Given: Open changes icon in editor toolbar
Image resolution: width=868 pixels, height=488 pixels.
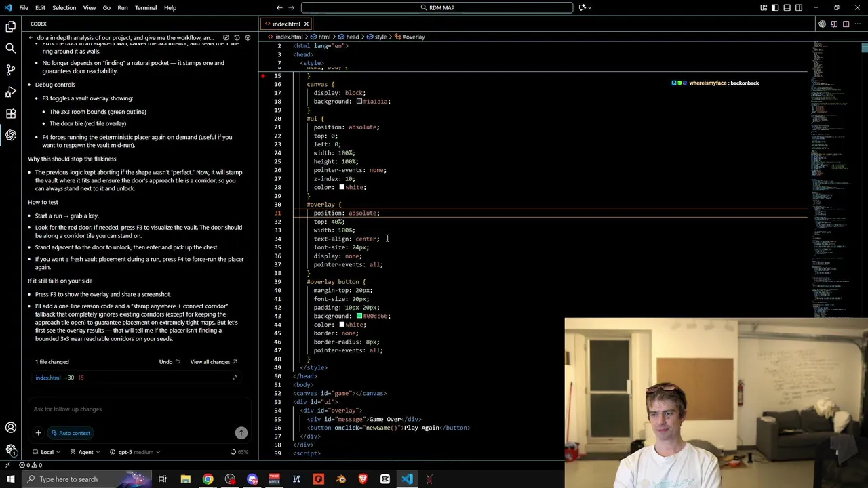Looking at the screenshot, I should coord(834,24).
